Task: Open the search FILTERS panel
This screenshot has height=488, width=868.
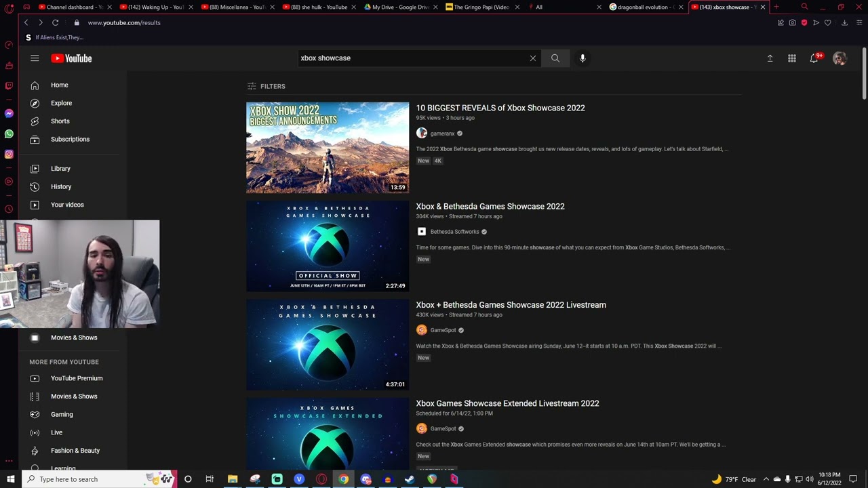Action: (x=267, y=86)
